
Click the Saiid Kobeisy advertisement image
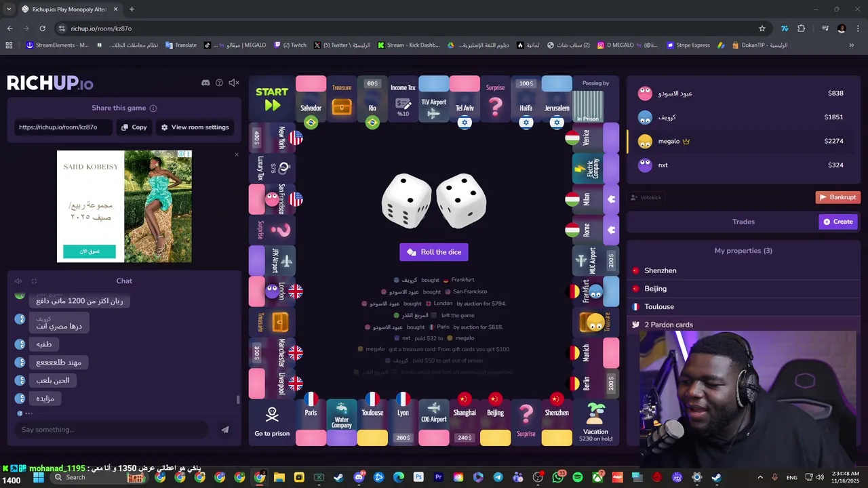(124, 206)
